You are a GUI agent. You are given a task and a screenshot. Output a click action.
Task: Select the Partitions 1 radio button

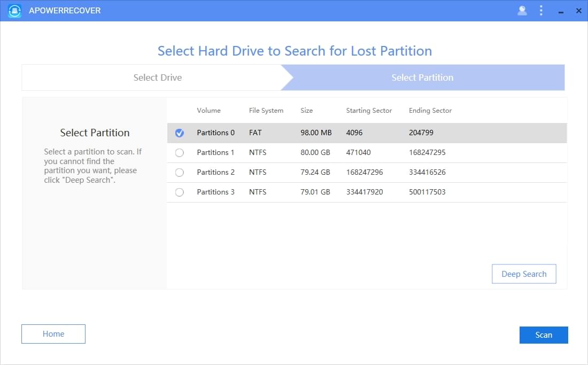(x=179, y=152)
